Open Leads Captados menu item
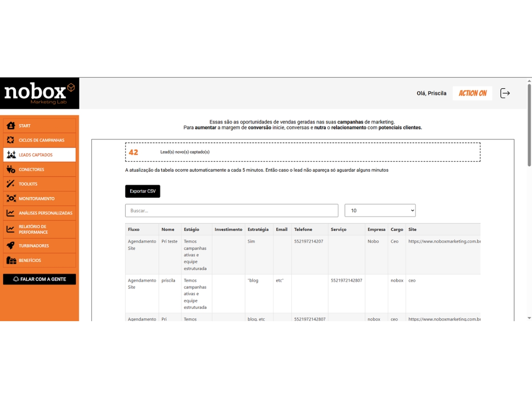The width and height of the screenshot is (532, 407). (40, 155)
